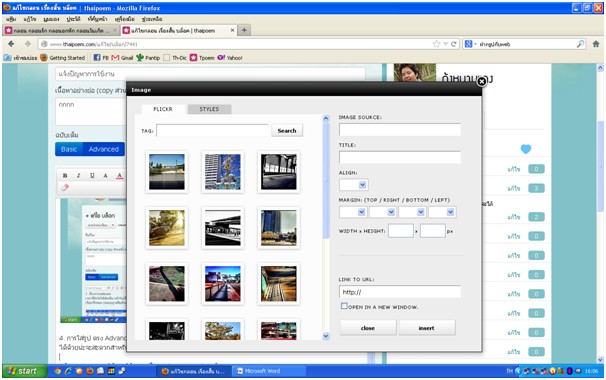Open the margin Top dropdown

pyautogui.click(x=352, y=212)
